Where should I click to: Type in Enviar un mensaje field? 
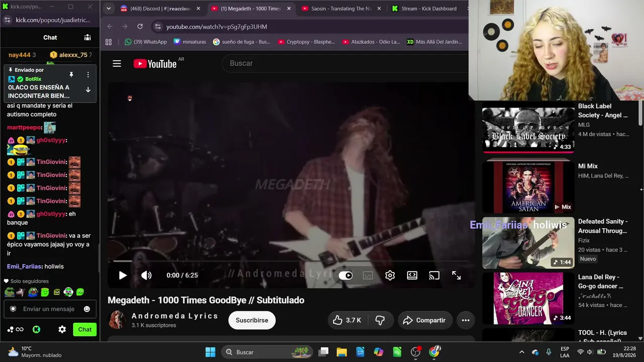49,309
